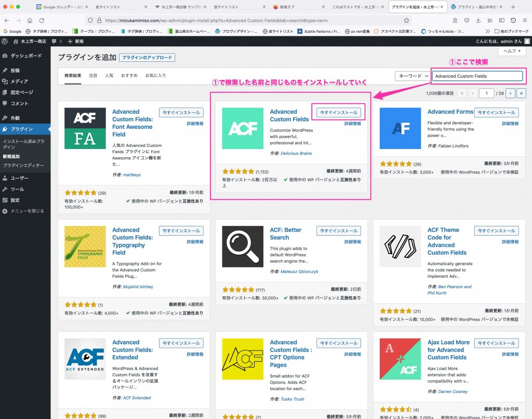Click the plugin search input field
Screen dimensions: 532x419
click(477, 76)
